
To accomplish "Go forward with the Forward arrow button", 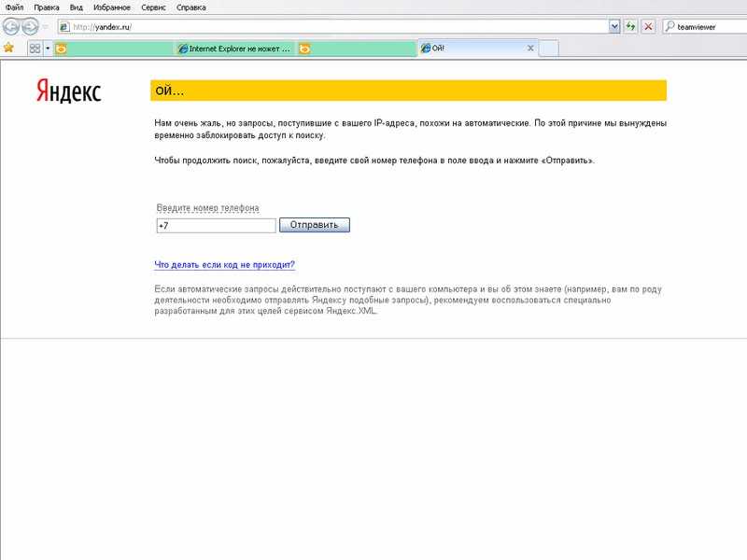I will 30,27.
